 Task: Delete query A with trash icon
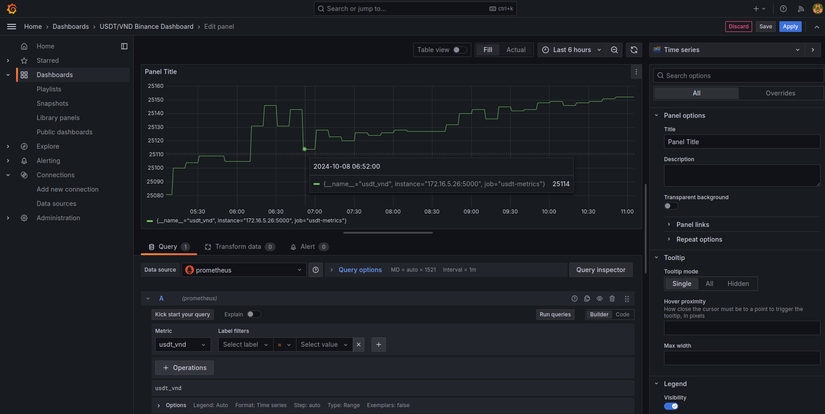(x=612, y=298)
